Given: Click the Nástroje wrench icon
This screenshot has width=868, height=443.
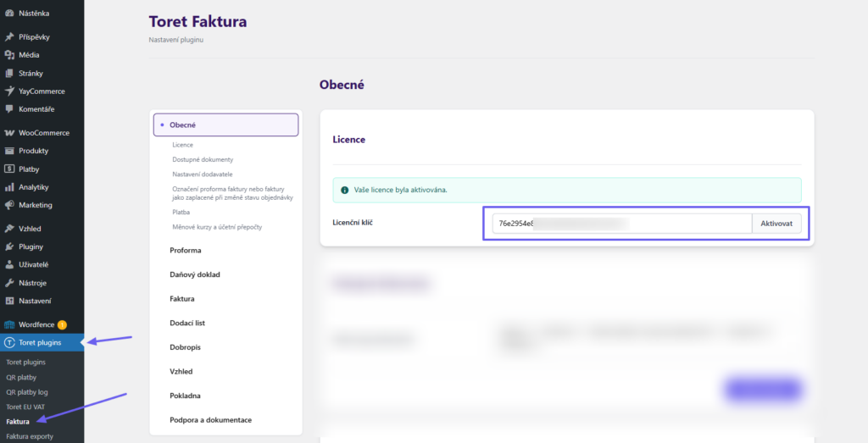Looking at the screenshot, I should (8, 283).
